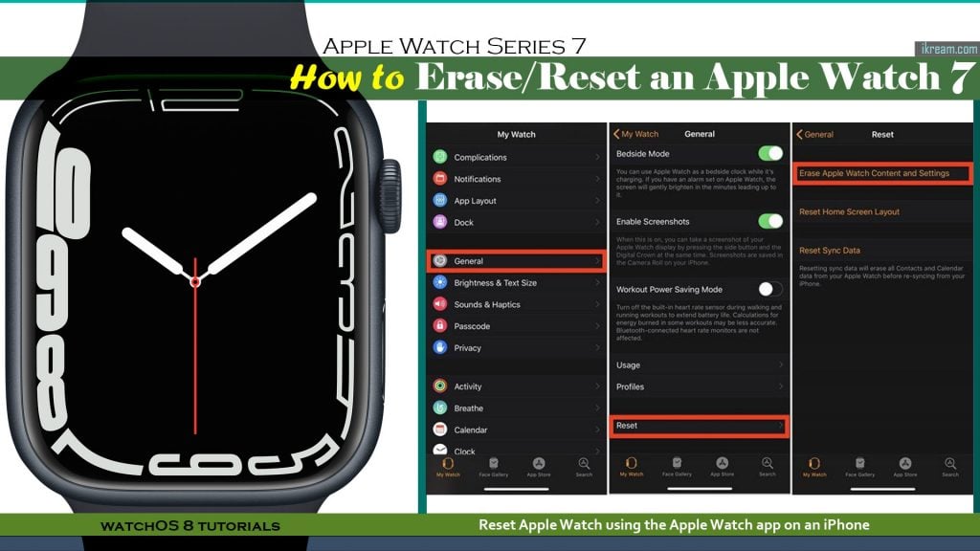Select My Watch tab in Reset screen
This screenshot has height=551, width=980.
click(x=814, y=467)
